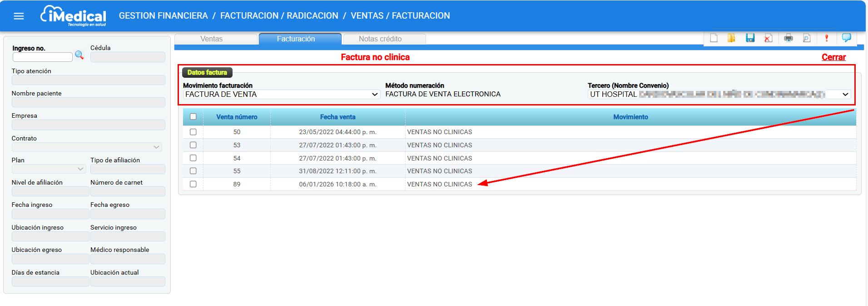Open the Notas crédito tab

click(x=380, y=39)
